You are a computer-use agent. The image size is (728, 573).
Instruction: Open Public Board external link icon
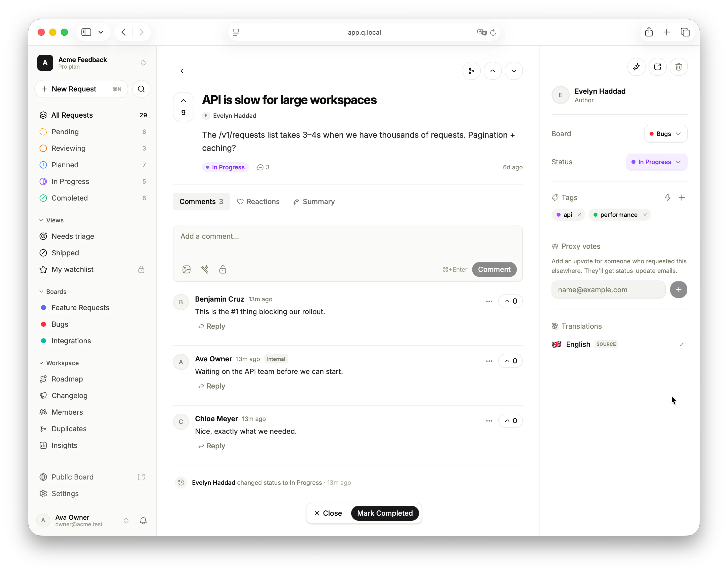coord(141,477)
